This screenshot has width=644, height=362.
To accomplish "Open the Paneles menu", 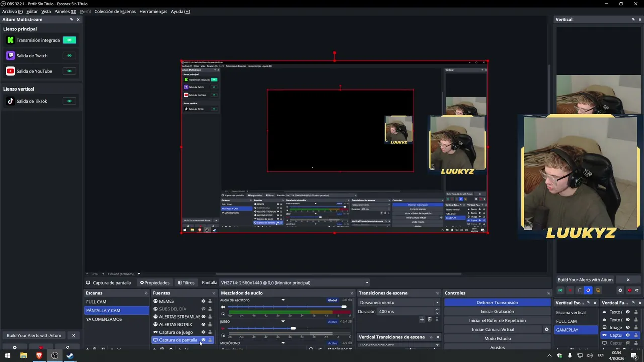I will (65, 11).
